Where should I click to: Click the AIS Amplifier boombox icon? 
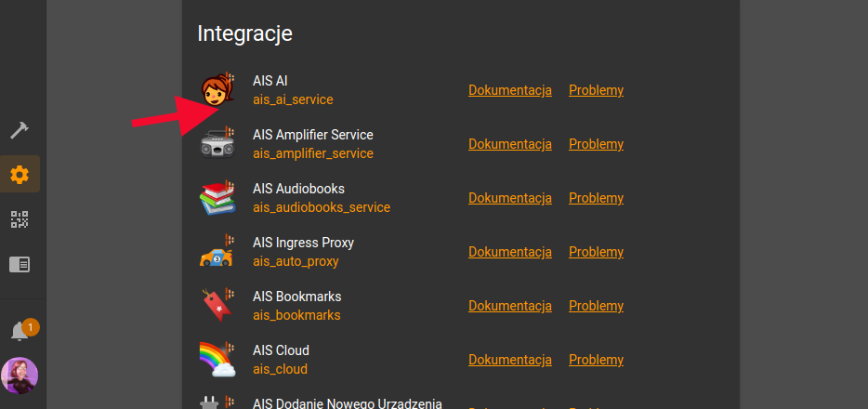[217, 143]
